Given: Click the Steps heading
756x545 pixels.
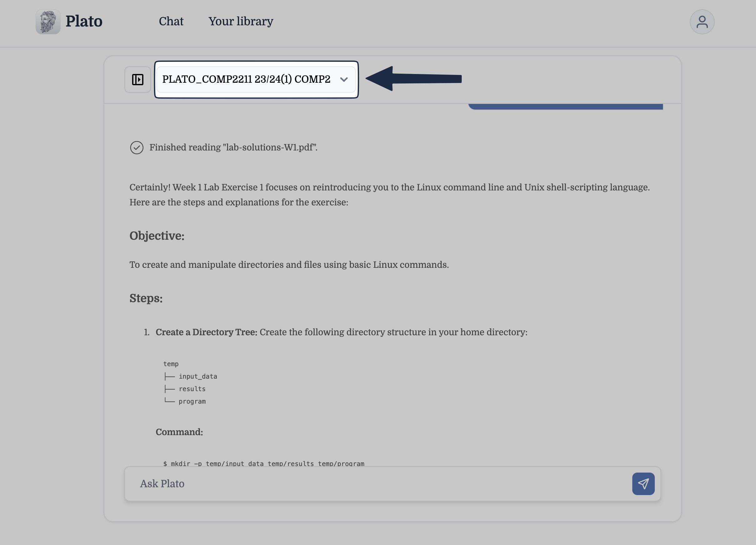Looking at the screenshot, I should tap(146, 298).
